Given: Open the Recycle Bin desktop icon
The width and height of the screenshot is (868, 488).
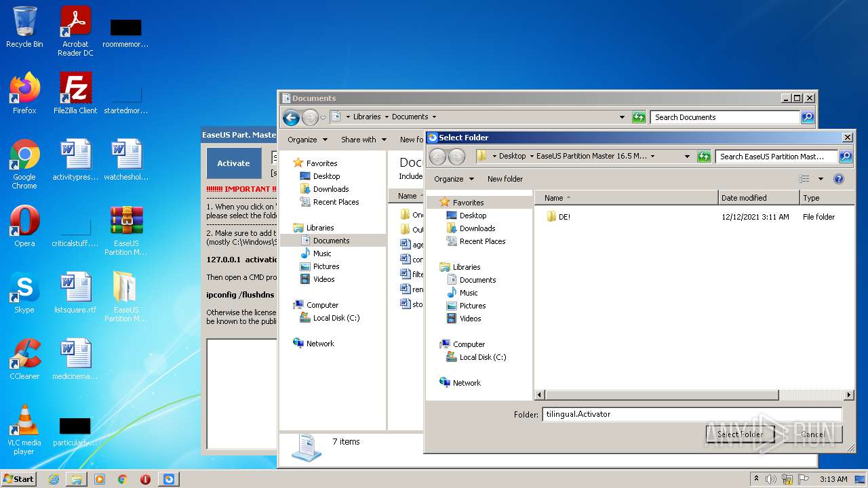Looking at the screenshot, I should click(x=24, y=27).
